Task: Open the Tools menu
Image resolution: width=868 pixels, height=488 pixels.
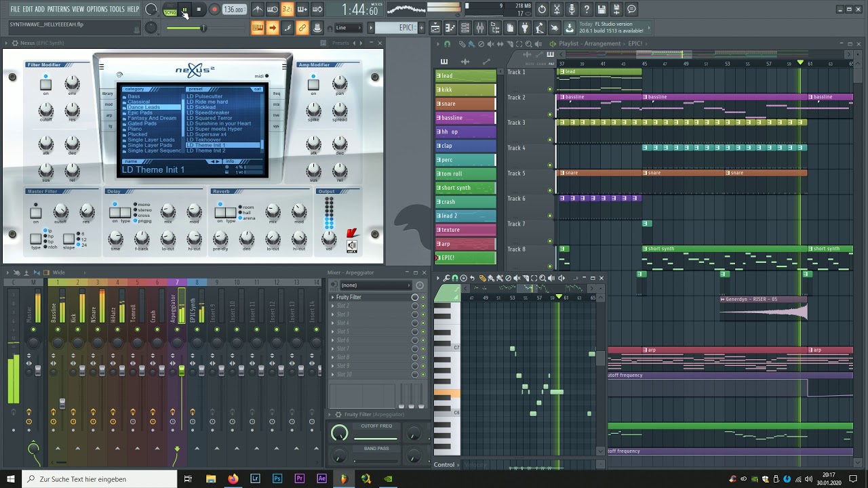Action: (x=117, y=9)
